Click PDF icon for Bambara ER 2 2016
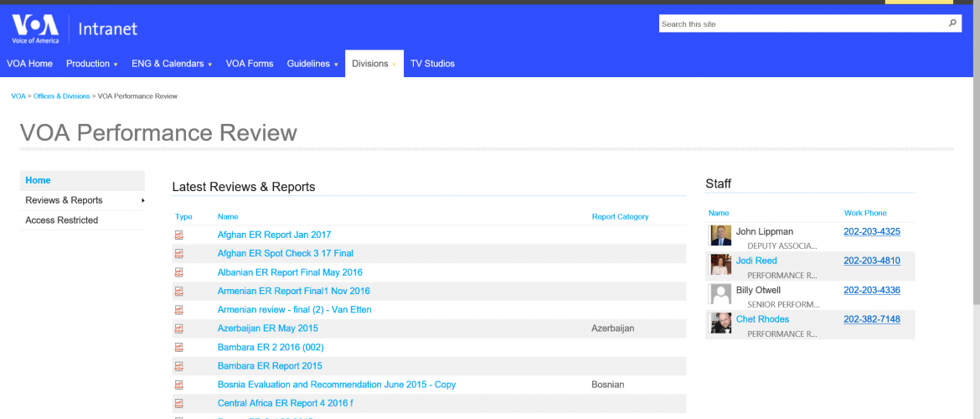 pos(178,347)
